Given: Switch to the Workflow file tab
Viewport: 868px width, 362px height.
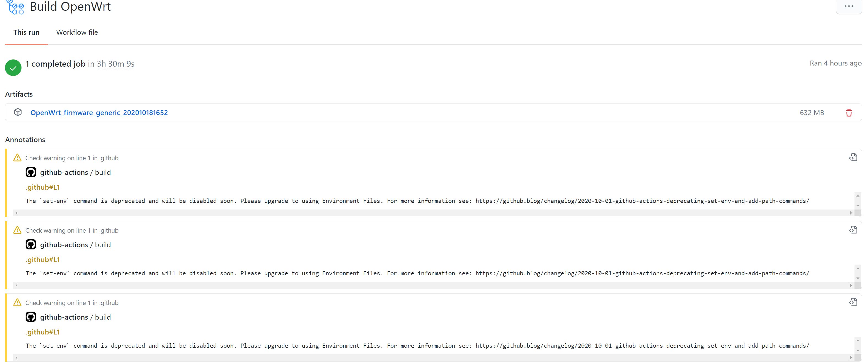Looking at the screenshot, I should [x=77, y=32].
